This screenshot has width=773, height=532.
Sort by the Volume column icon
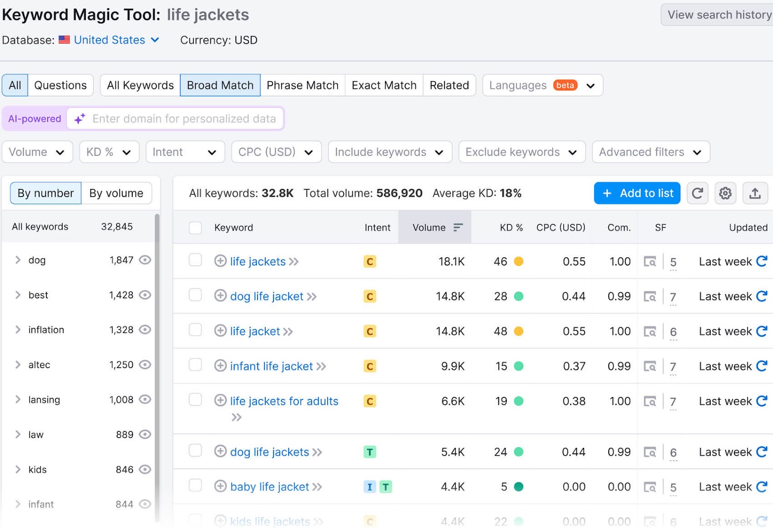458,227
